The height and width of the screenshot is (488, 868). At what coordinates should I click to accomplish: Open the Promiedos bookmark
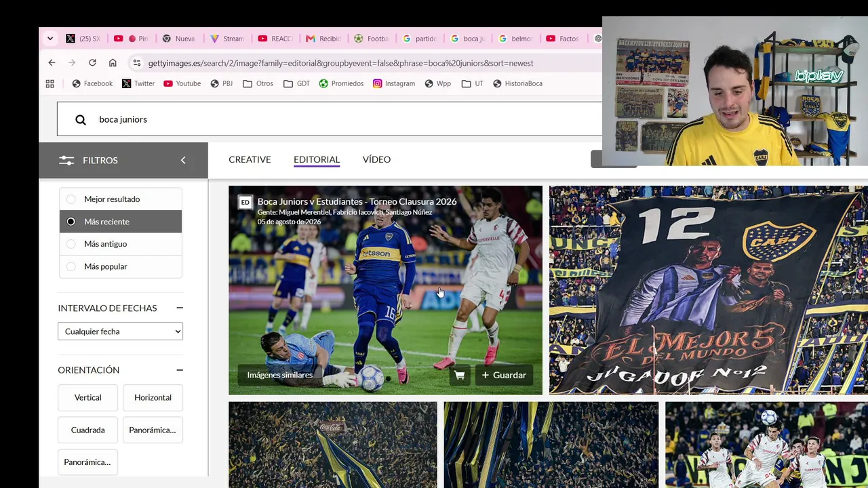tap(341, 83)
